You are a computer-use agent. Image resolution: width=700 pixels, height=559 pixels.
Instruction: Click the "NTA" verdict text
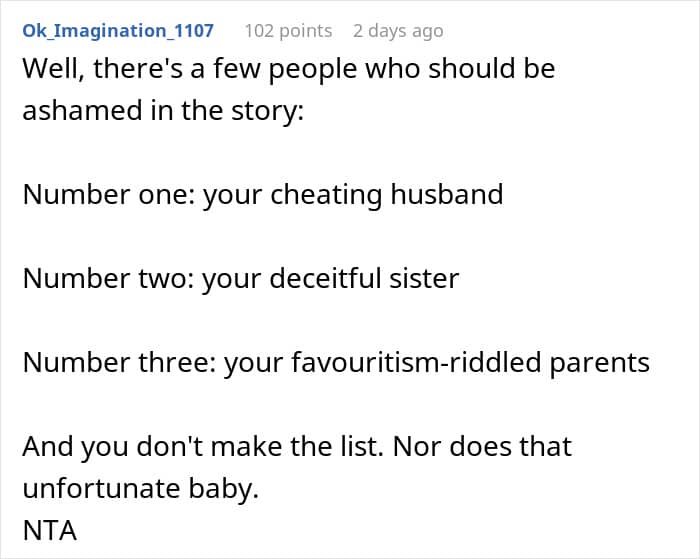(49, 529)
